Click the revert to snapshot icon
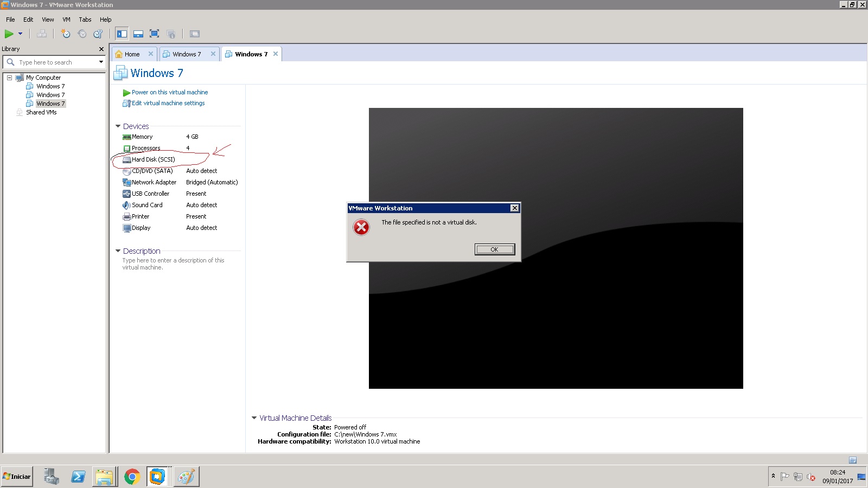 pyautogui.click(x=82, y=34)
